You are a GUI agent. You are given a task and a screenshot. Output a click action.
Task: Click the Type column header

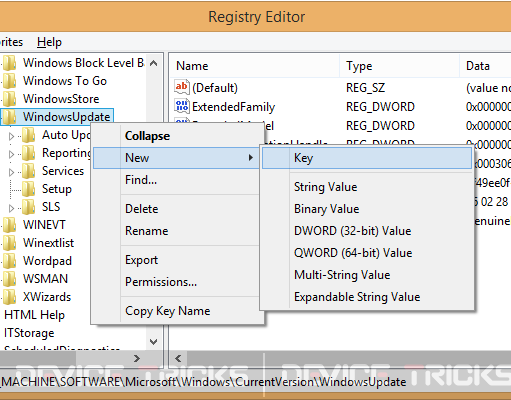point(400,66)
